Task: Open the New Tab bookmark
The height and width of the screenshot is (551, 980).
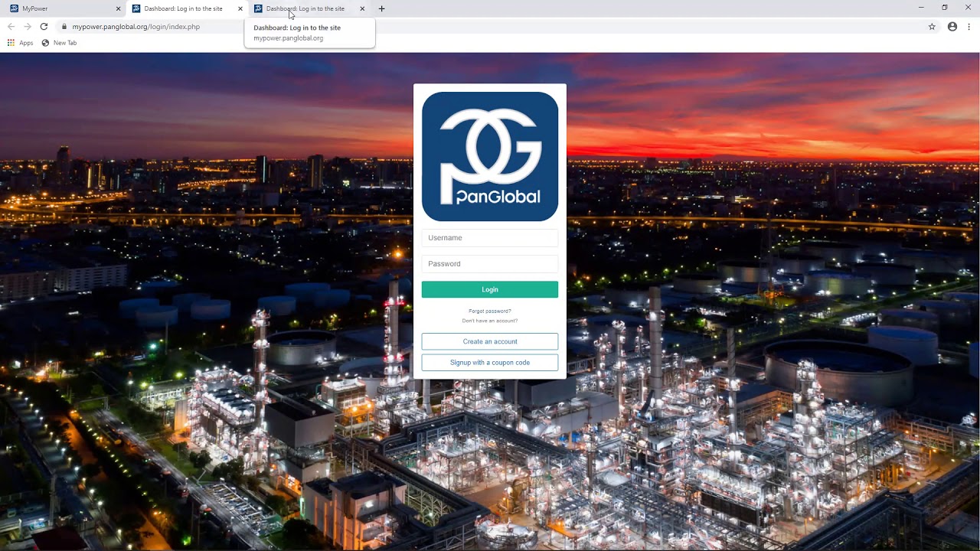Action: click(59, 43)
